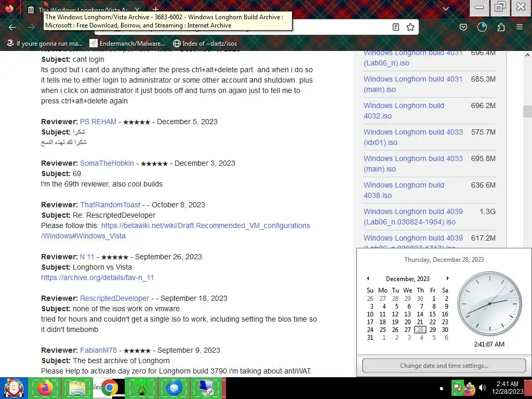Click the scrollbar up arrow
The height and width of the screenshot is (399, 532).
tap(527, 55)
